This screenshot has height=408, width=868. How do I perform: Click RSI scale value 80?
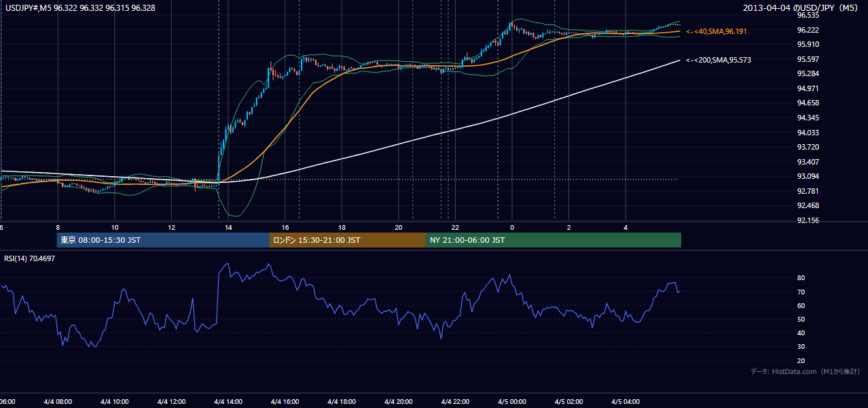801,278
